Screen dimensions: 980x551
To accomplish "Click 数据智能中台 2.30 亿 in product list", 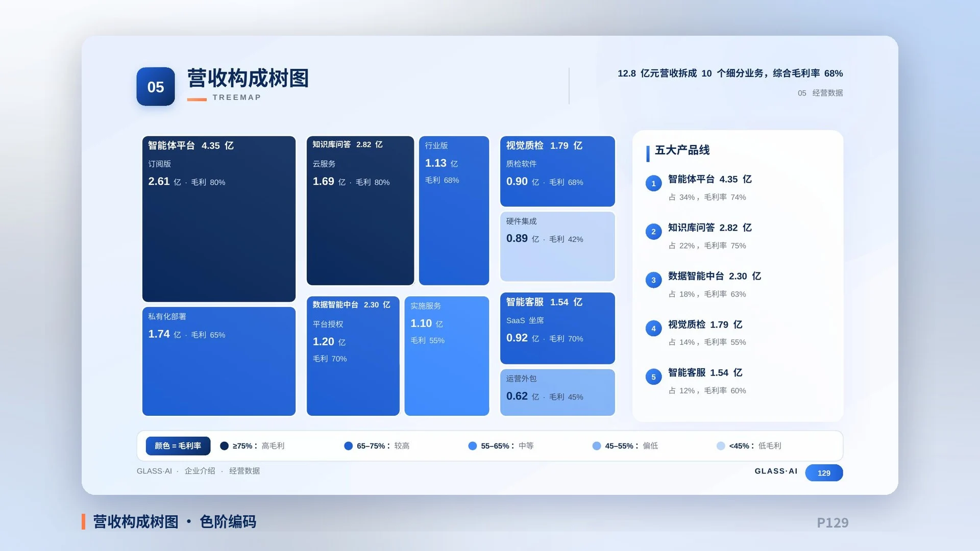I will tap(715, 276).
